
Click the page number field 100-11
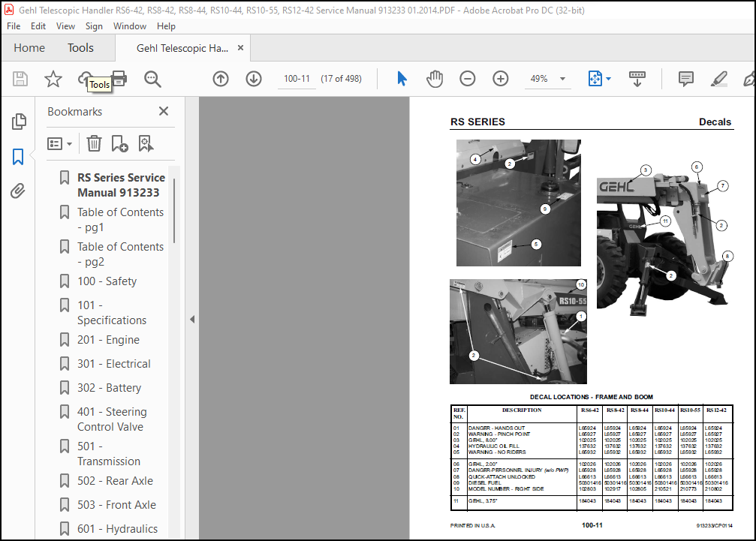point(297,79)
